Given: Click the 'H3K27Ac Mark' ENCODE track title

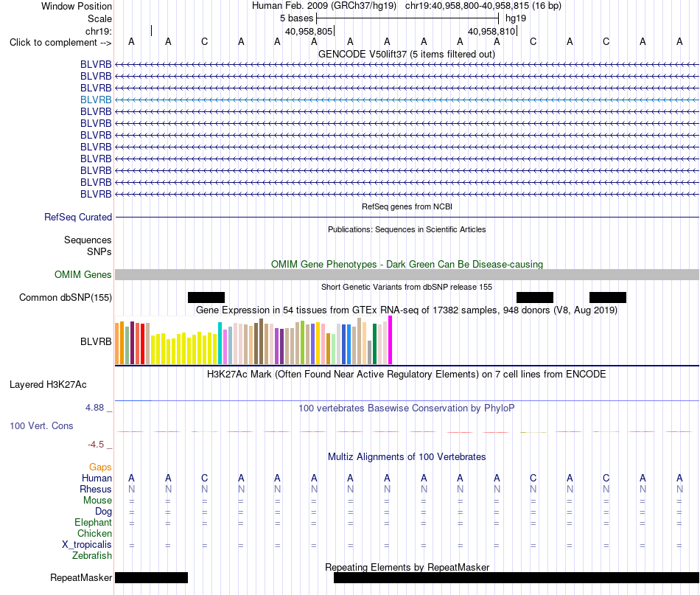Looking at the screenshot, I should coord(407,375).
